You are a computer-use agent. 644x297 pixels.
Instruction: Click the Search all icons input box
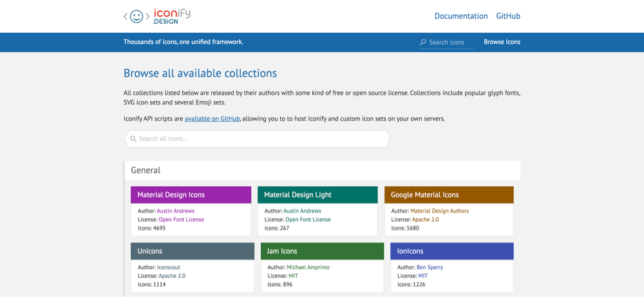click(x=257, y=139)
